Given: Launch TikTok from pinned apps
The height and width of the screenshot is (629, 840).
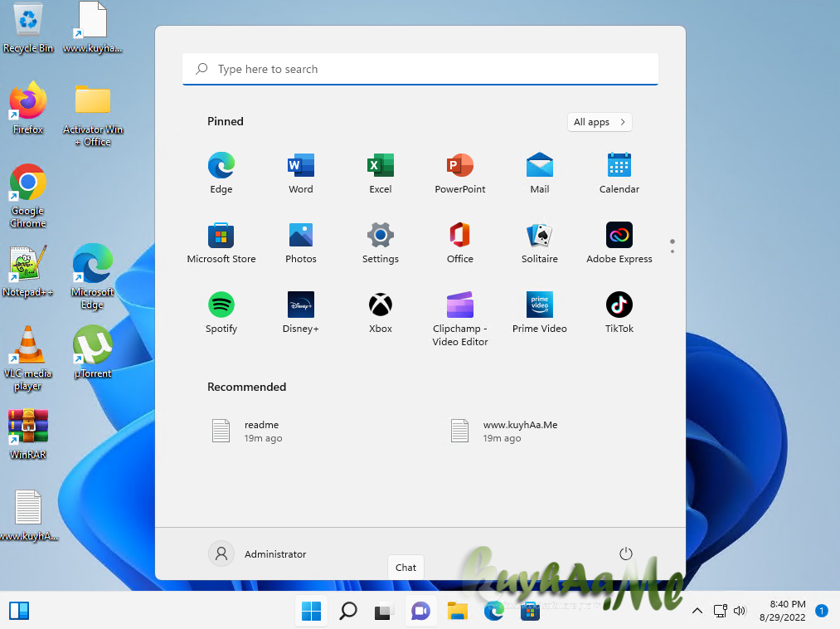Looking at the screenshot, I should click(x=619, y=312).
